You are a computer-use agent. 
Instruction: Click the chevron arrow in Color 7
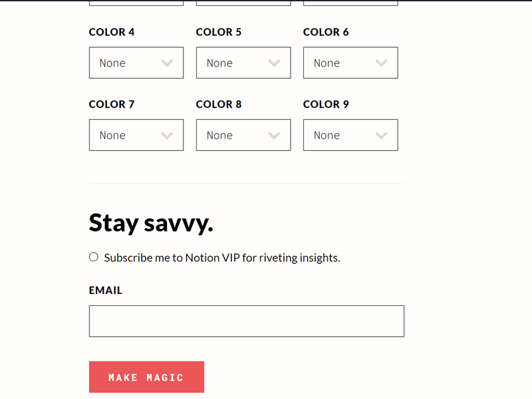click(168, 136)
